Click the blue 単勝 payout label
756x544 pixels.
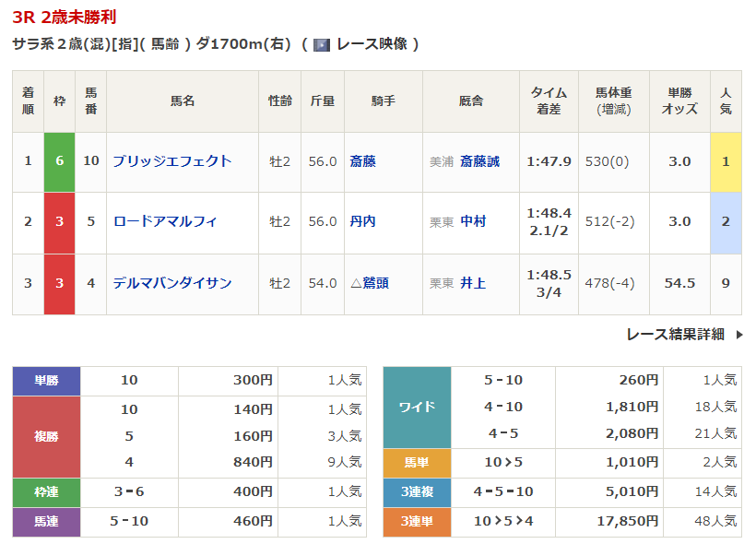click(x=46, y=380)
